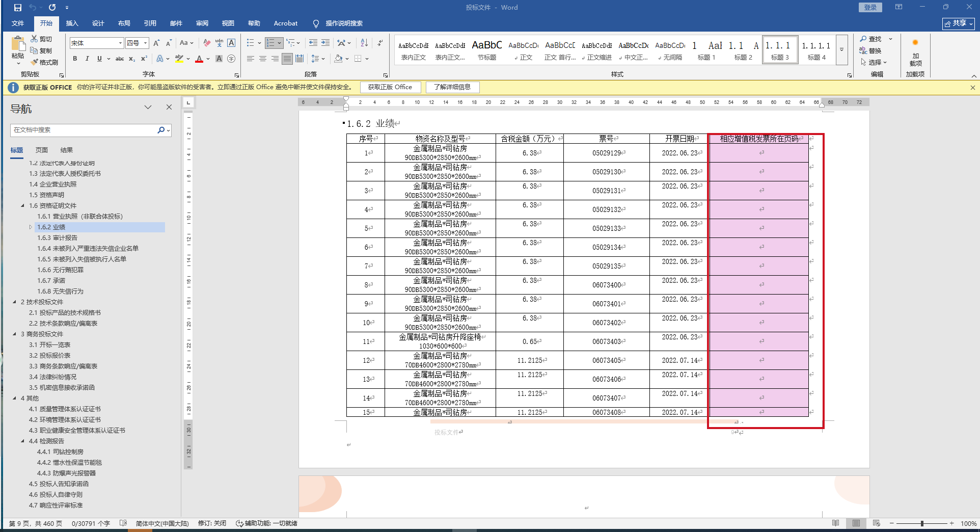Screen dimensions: 980x532
Task: Sort with the A-Z sort icon
Action: pyautogui.click(x=364, y=43)
